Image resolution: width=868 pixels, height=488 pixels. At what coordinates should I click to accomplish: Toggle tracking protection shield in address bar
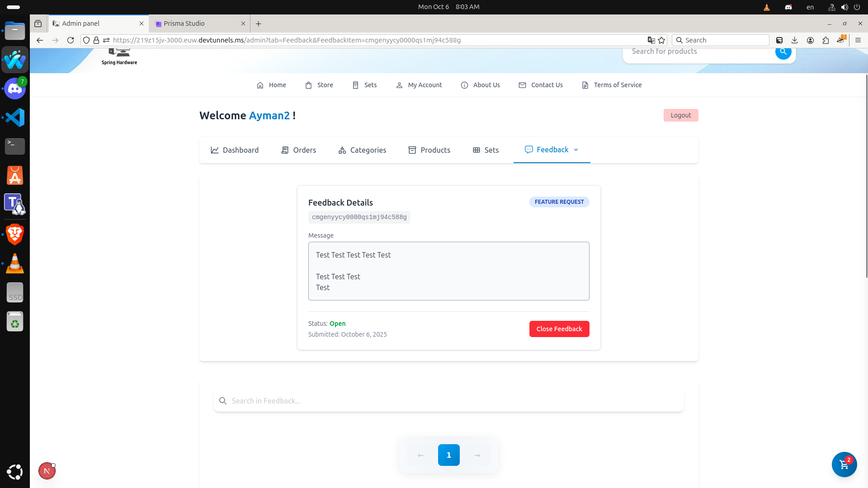tap(86, 40)
